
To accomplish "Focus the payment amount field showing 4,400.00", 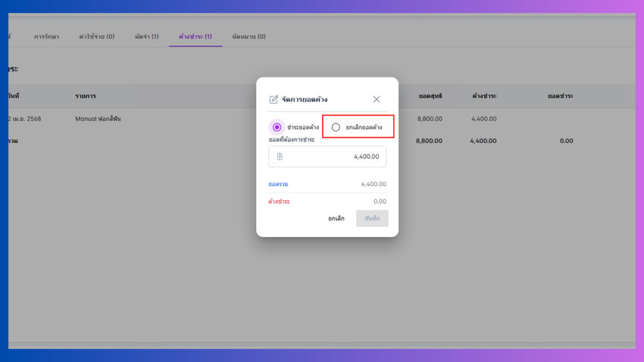I will [327, 156].
